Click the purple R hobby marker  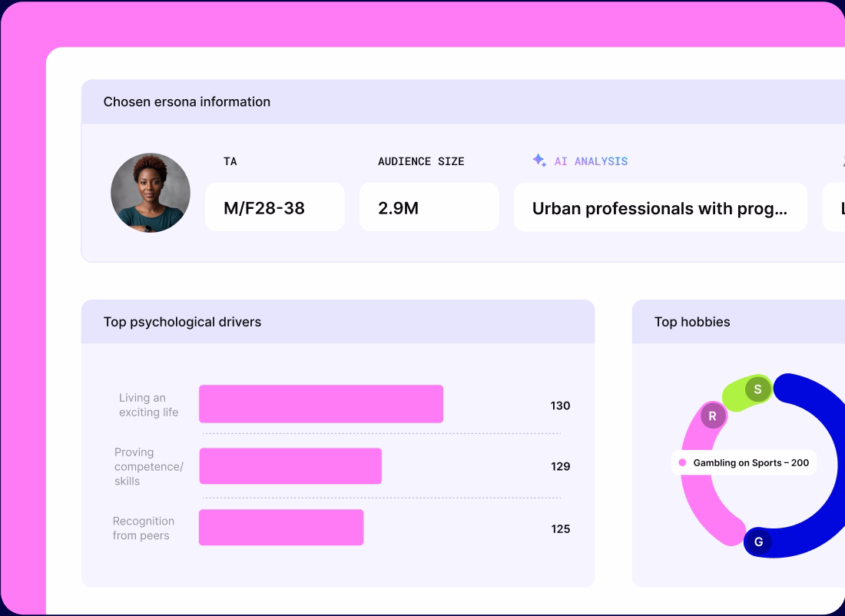[x=712, y=416]
